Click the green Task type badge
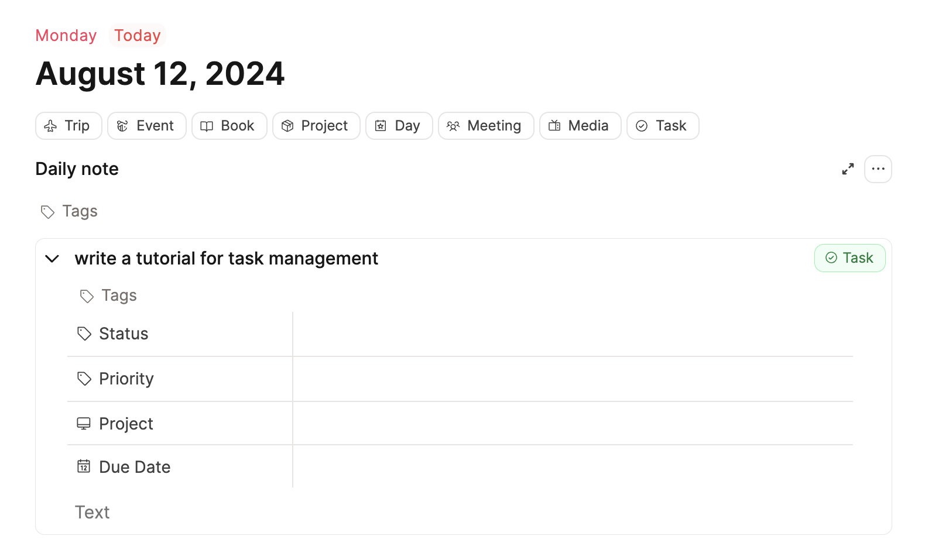The image size is (925, 560). (x=849, y=258)
